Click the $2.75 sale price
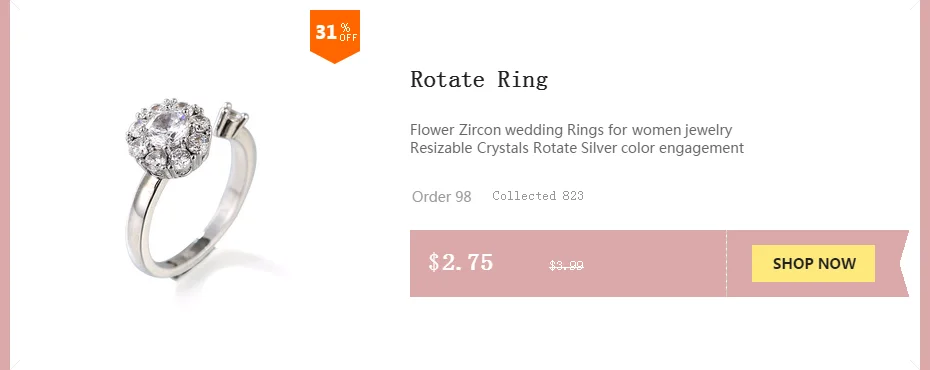Viewport: 930px width, 370px height. click(x=461, y=262)
